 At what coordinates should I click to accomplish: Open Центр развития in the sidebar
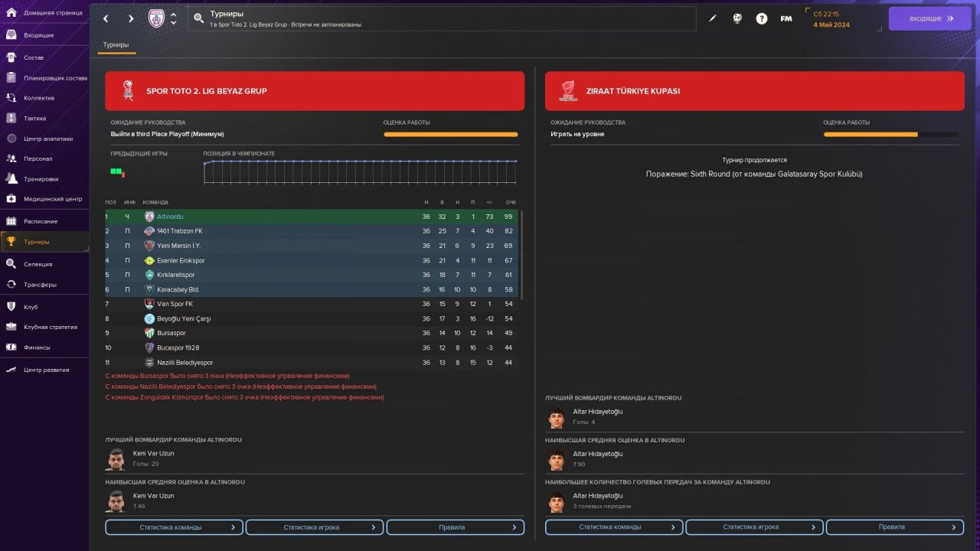pyautogui.click(x=44, y=370)
